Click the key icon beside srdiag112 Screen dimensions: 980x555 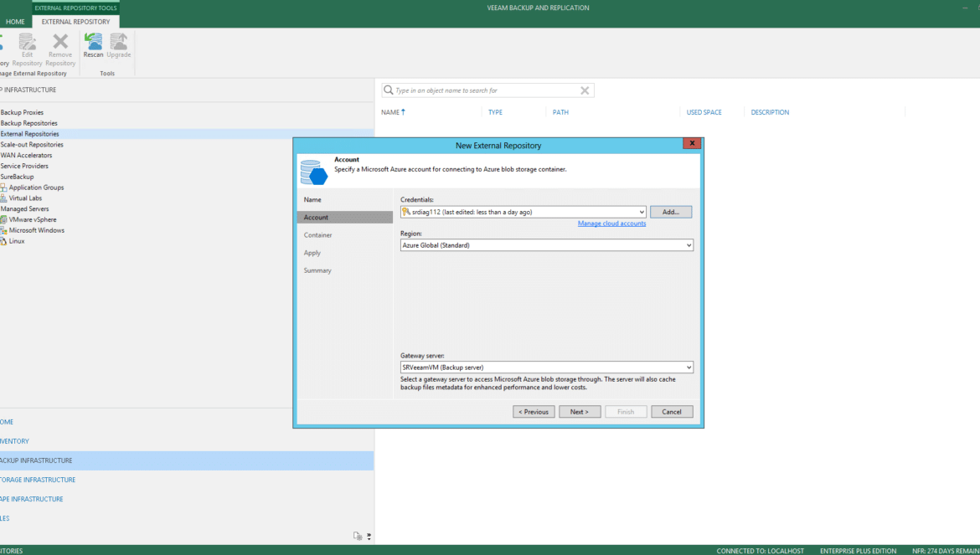tap(406, 213)
